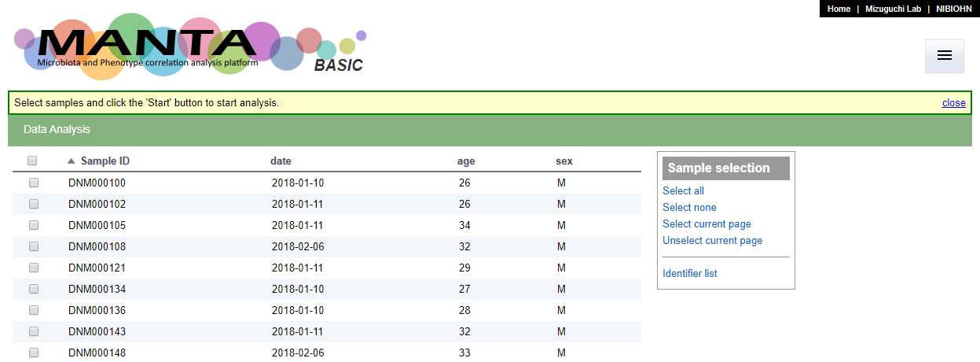Screen dimensions: 980x362
Task: Check the box for DNM000136
Action: point(34,310)
